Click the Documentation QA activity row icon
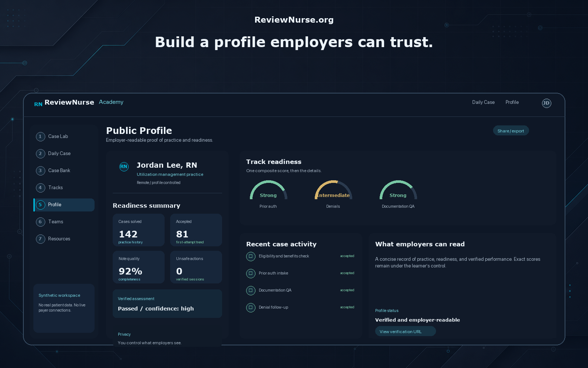Image resolution: width=588 pixels, height=368 pixels. point(251,290)
